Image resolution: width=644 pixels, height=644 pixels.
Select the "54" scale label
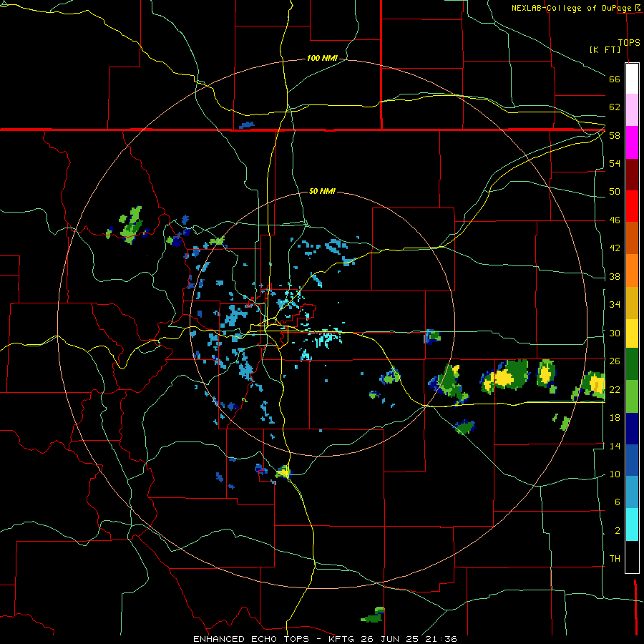615,163
